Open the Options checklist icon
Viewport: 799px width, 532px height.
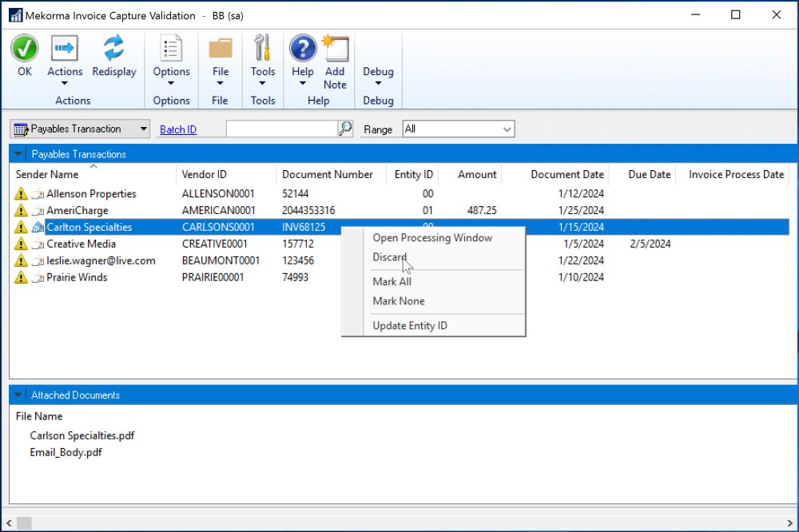pos(172,49)
